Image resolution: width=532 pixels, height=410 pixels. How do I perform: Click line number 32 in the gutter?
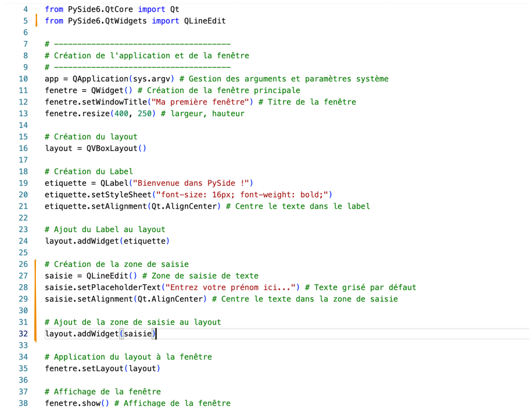click(x=23, y=333)
